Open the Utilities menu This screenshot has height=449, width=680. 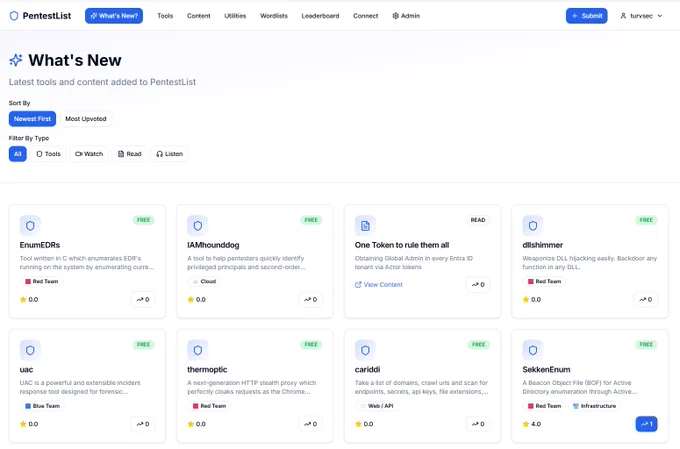coord(235,16)
